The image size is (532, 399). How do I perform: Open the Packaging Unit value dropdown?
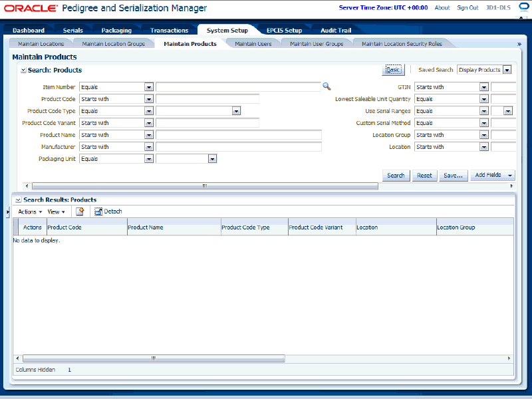tap(212, 159)
